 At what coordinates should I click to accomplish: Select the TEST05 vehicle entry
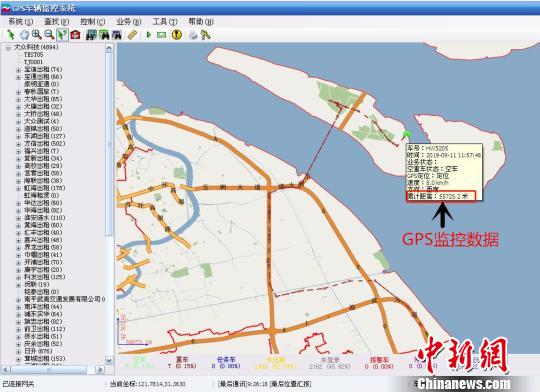(33, 55)
